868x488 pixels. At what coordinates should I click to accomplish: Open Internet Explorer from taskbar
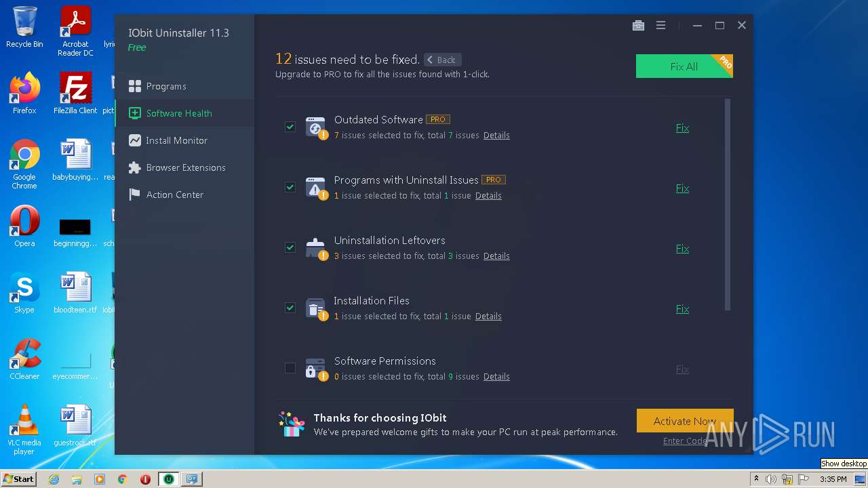pyautogui.click(x=54, y=479)
